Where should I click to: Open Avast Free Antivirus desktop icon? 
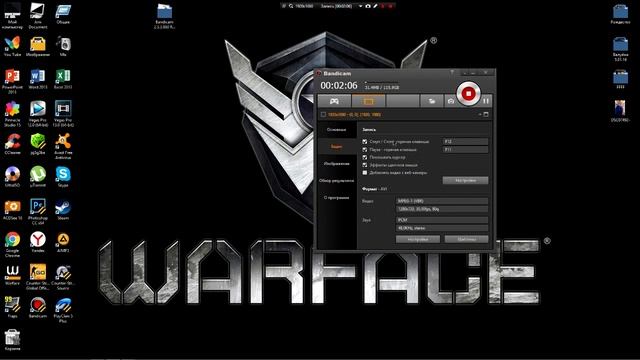click(63, 146)
